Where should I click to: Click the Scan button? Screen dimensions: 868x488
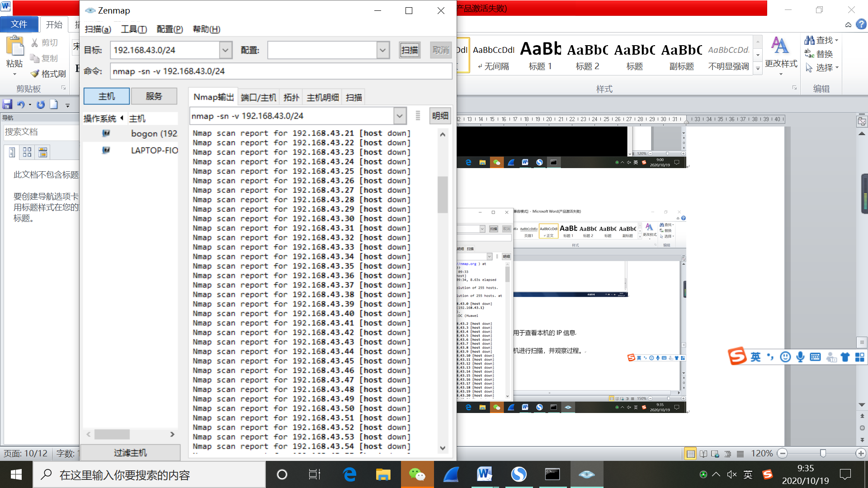point(410,50)
